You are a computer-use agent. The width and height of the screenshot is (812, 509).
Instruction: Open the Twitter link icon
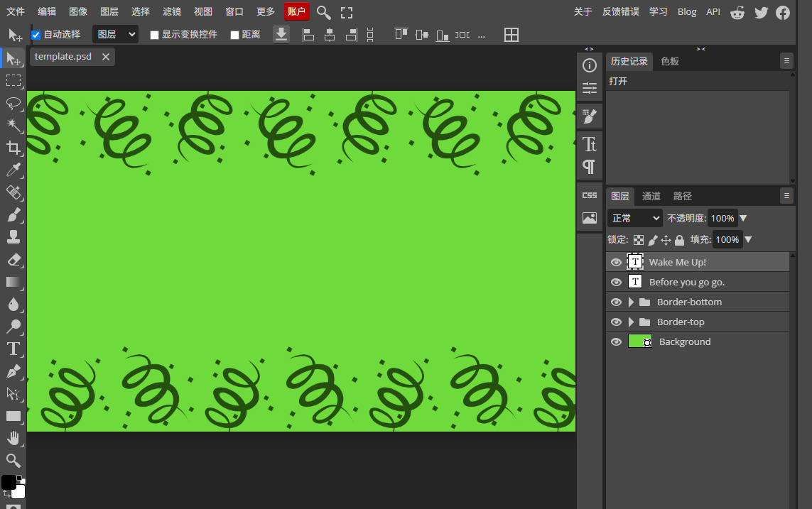pos(761,12)
